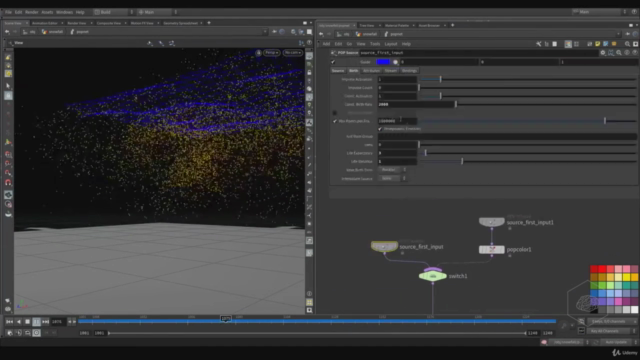Open the Key All Channels dropdown
Image resolution: width=640 pixels, height=360 pixels.
[611, 331]
